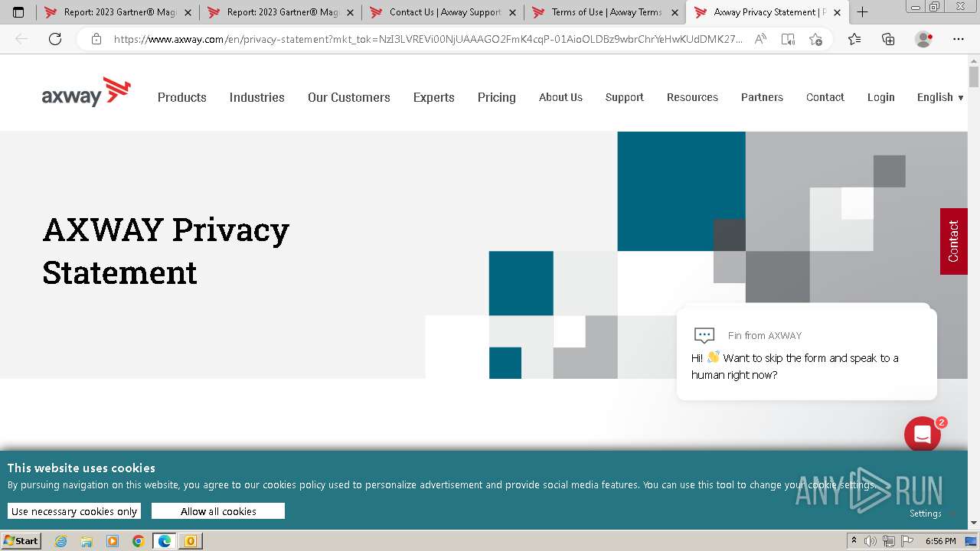Click the address bar URL
This screenshot has height=551, width=980.
point(428,39)
